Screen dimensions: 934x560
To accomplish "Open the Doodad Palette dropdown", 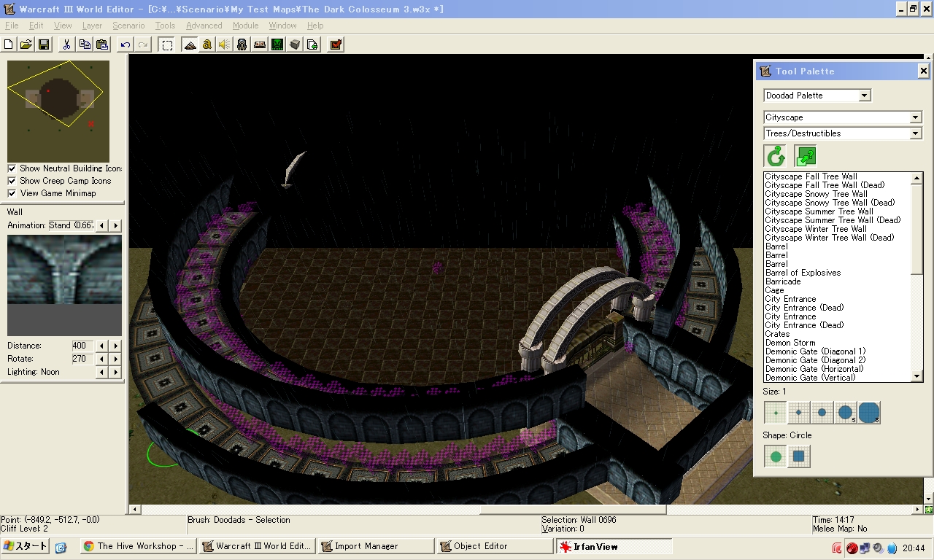I will 817,96.
